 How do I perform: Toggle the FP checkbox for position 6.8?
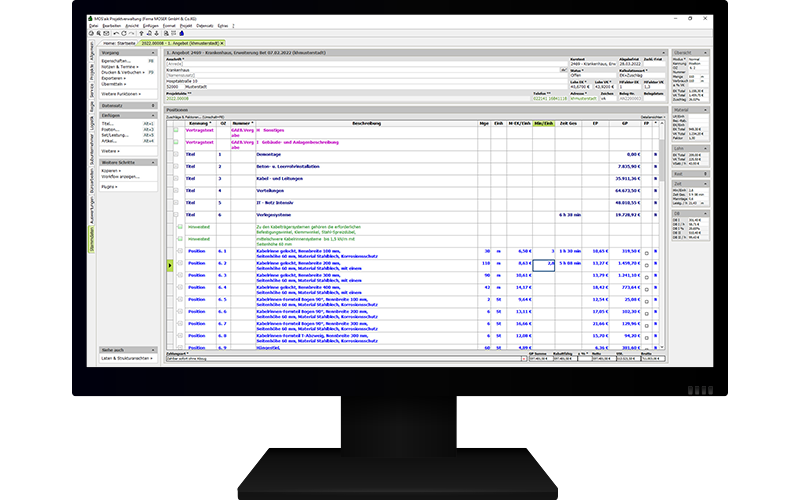click(646, 338)
